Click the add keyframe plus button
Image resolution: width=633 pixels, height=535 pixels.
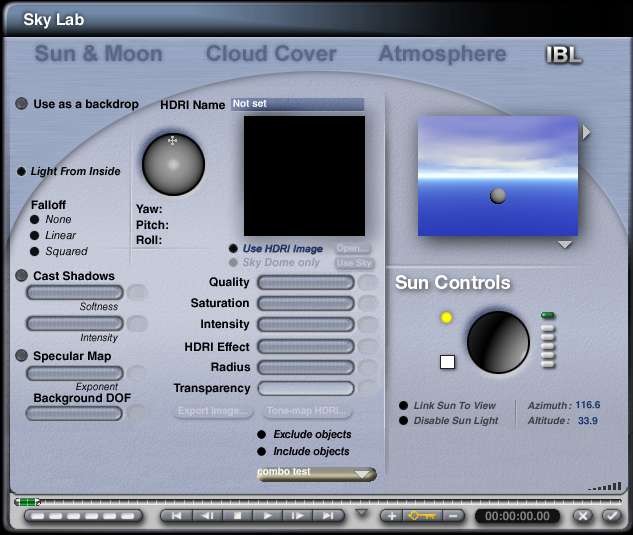tap(391, 516)
